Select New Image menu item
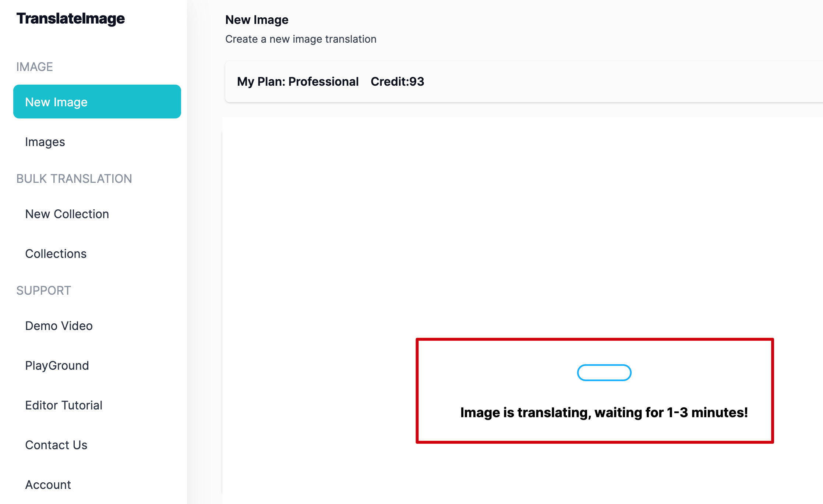This screenshot has width=823, height=504. click(96, 102)
